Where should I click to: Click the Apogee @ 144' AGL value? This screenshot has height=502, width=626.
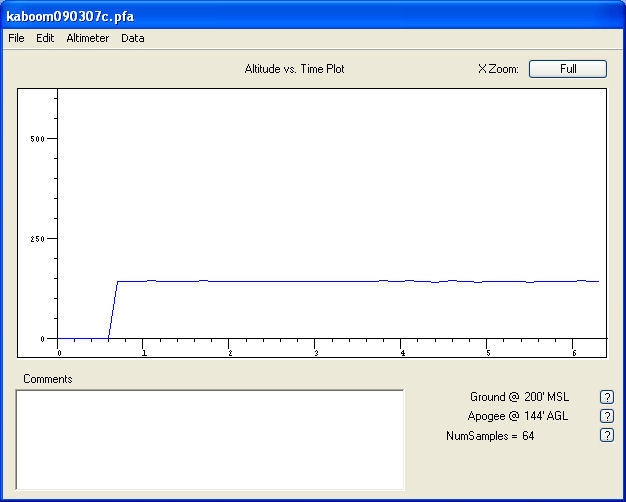click(x=518, y=416)
